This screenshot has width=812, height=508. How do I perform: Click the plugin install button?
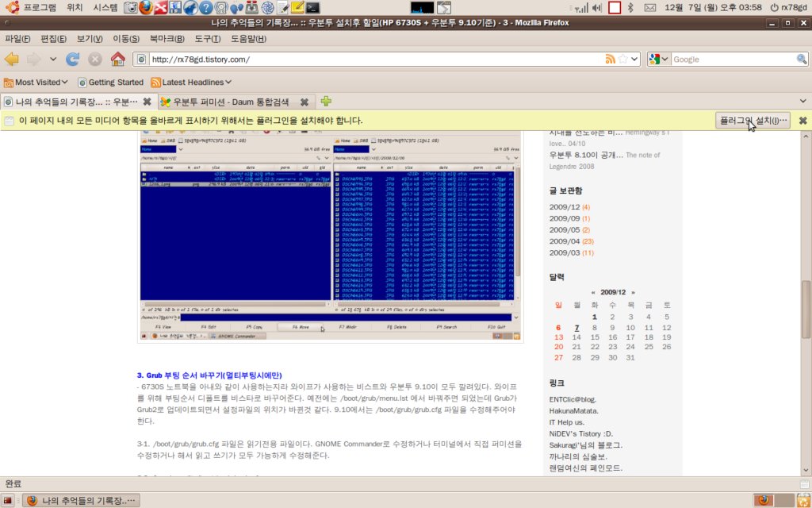click(x=753, y=121)
